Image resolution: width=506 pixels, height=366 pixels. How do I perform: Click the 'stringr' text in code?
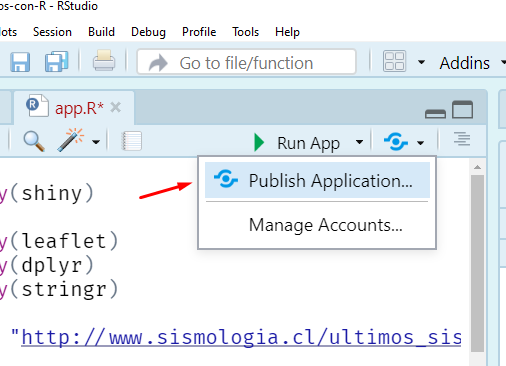(64, 289)
